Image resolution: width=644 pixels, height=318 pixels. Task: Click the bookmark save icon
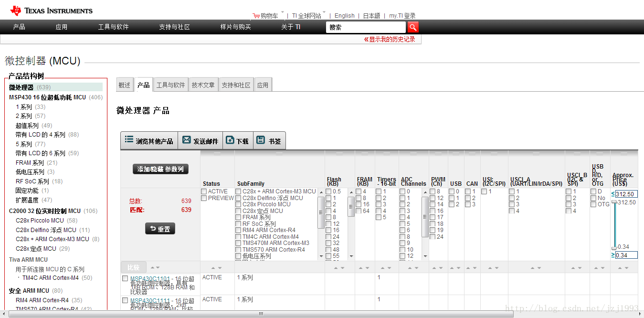261,140
